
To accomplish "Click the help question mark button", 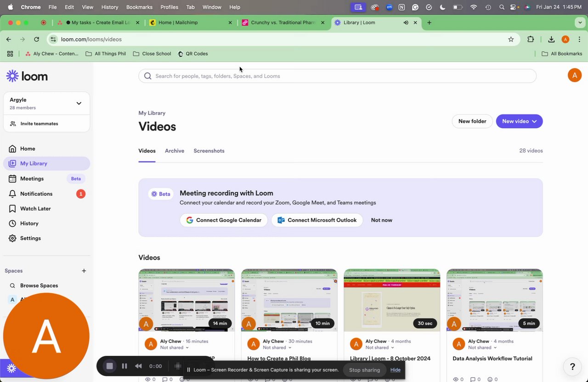I will pyautogui.click(x=572, y=366).
